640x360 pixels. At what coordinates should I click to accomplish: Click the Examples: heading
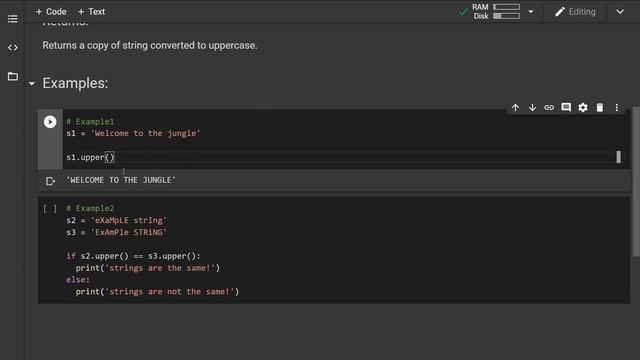coord(75,83)
